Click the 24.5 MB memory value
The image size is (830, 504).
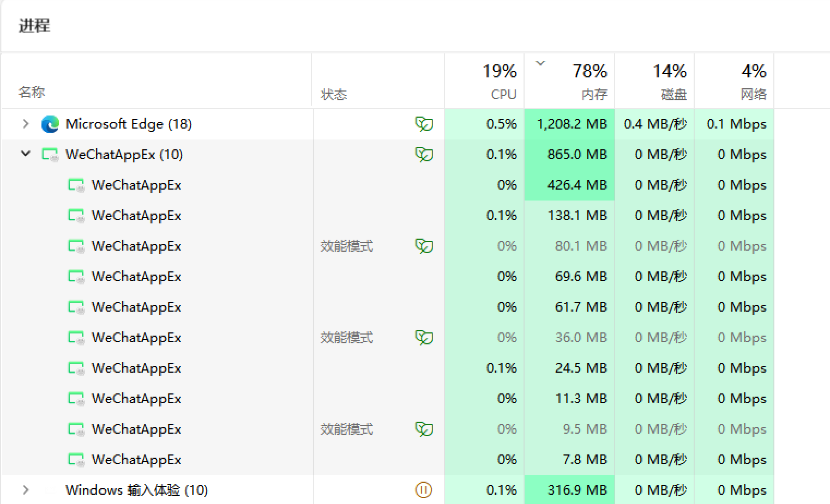click(581, 368)
